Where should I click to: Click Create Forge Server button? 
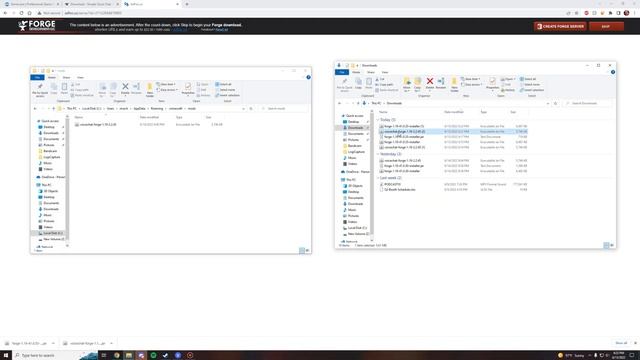tap(560, 27)
